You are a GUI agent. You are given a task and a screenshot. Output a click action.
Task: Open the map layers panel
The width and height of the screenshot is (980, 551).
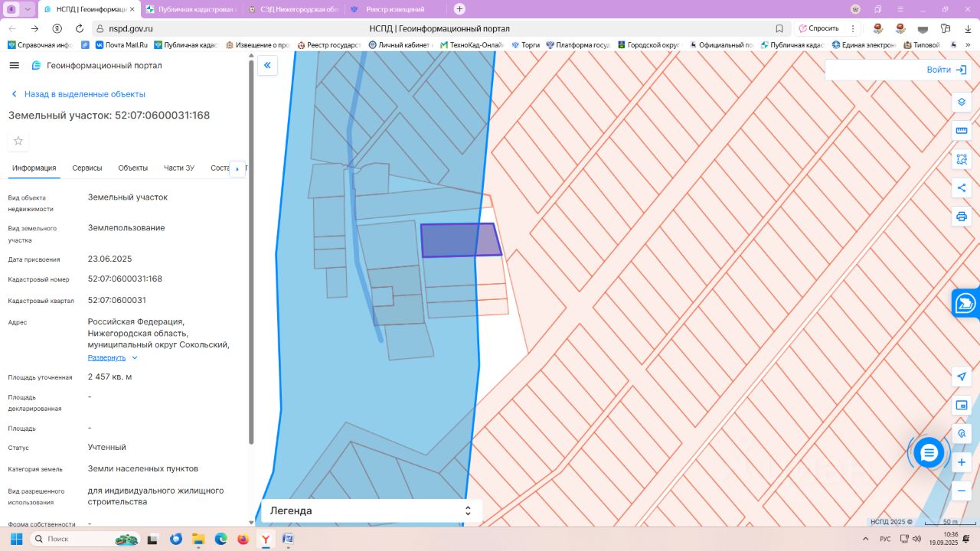tap(962, 103)
